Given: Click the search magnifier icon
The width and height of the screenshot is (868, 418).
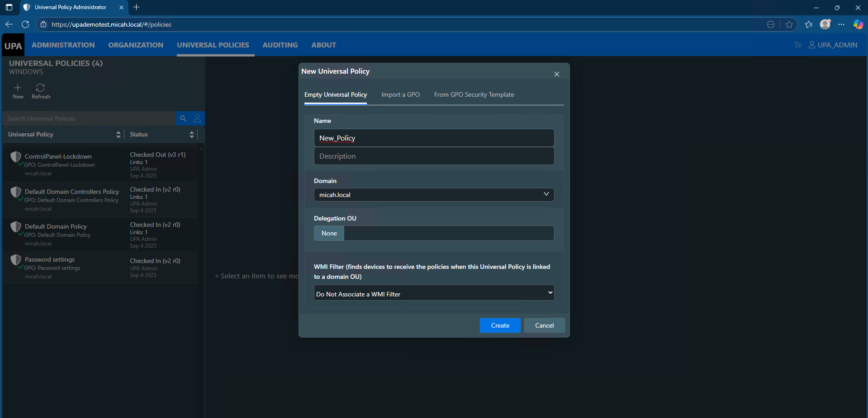Looking at the screenshot, I should (x=183, y=118).
